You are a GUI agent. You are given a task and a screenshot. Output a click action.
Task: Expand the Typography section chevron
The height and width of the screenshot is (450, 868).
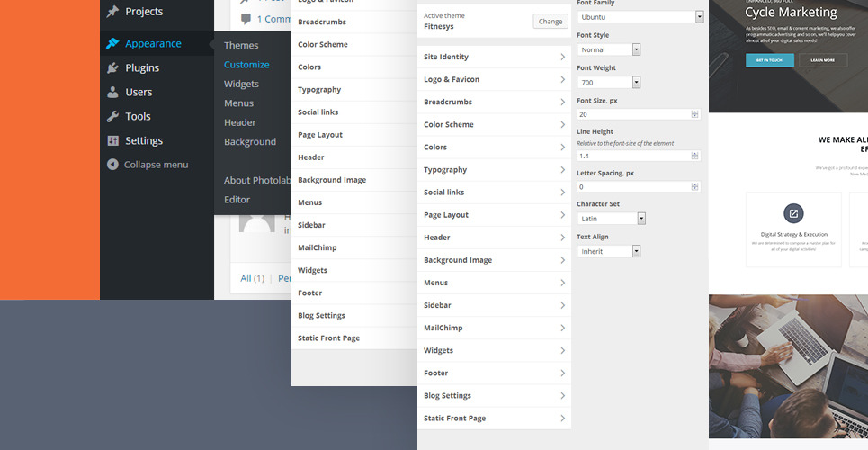(562, 170)
